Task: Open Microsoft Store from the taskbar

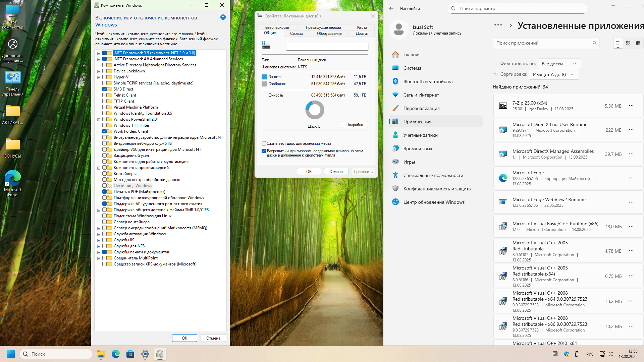Action: [130, 354]
